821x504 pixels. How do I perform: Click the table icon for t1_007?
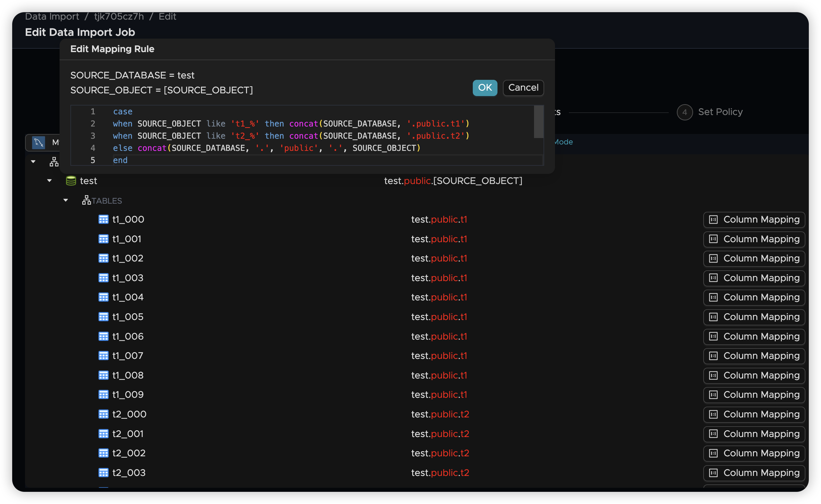(103, 356)
